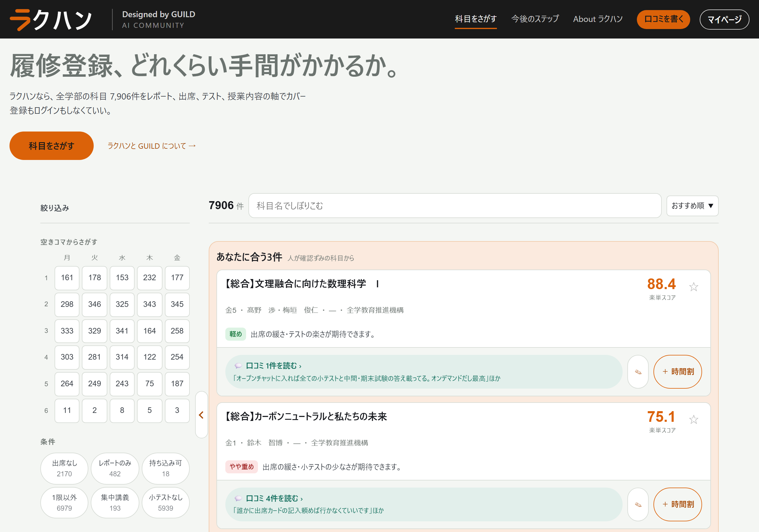Screen dimensions: 759x532
Task: Select Thursday period 6 slot showing 5
Action: [149, 411]
